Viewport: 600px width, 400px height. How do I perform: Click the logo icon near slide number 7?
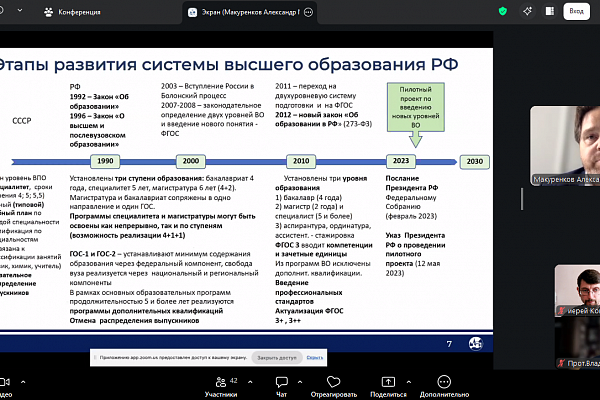click(476, 343)
